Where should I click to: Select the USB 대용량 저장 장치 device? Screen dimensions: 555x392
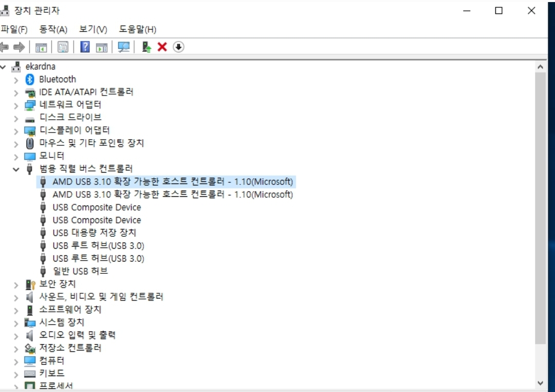pos(94,233)
